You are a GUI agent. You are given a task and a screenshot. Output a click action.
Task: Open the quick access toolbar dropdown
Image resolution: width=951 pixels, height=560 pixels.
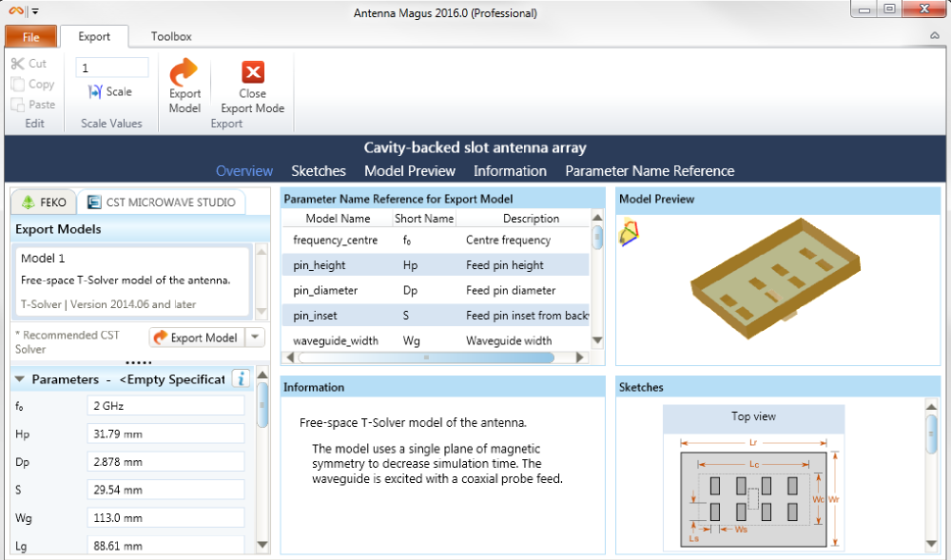click(35, 11)
